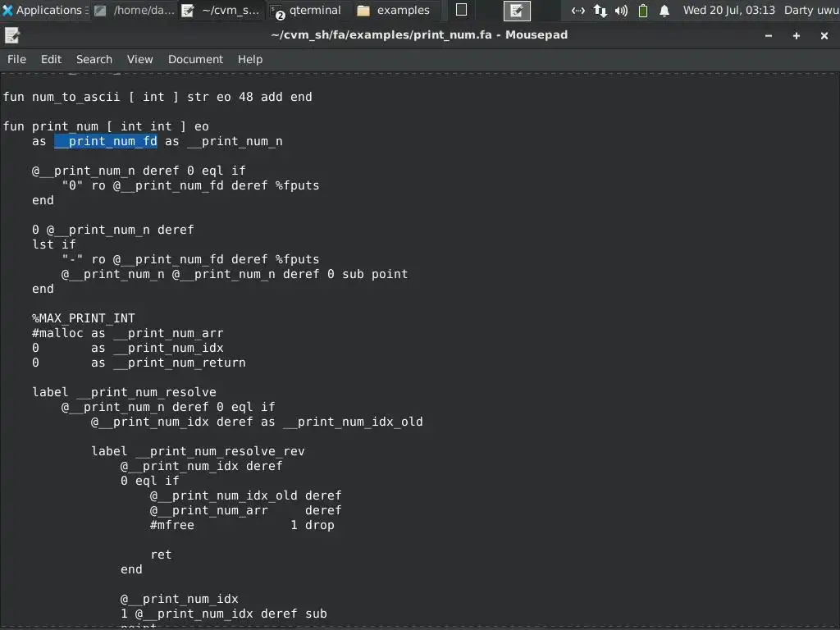Open the Darty uwu user menu
840x630 pixels.
click(x=811, y=10)
